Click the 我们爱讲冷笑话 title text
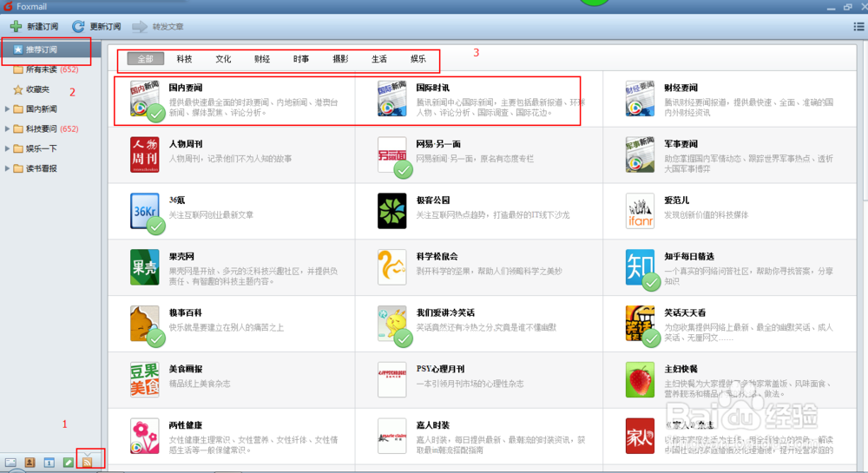Screen dimensions: 868x473 tap(445, 312)
